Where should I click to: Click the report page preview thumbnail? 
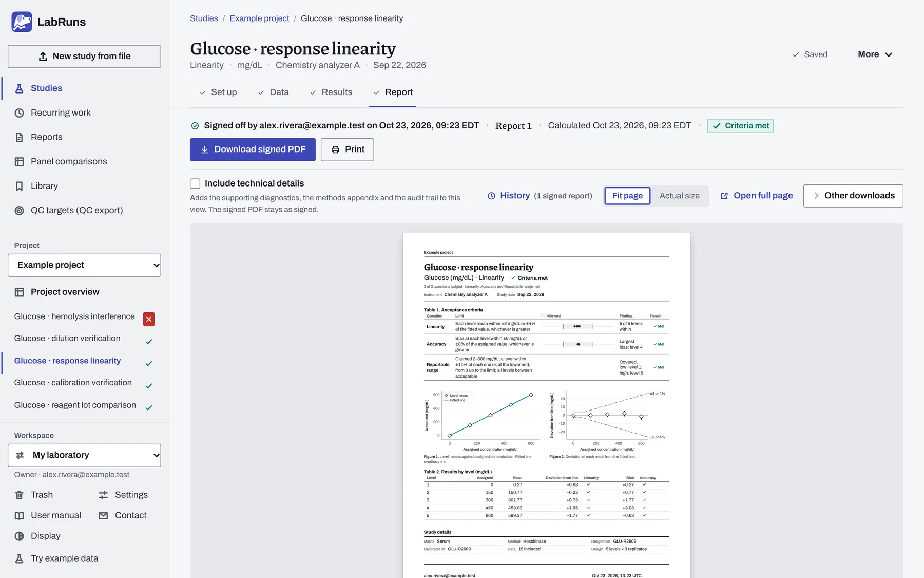pos(546,405)
